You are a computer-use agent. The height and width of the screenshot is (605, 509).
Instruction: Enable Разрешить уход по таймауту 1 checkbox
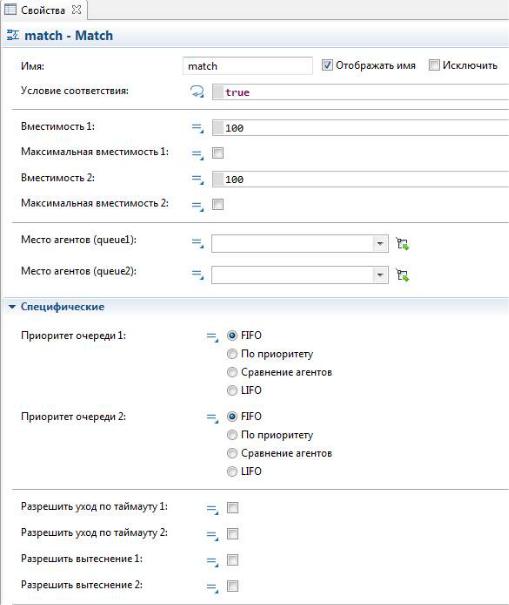tap(232, 507)
